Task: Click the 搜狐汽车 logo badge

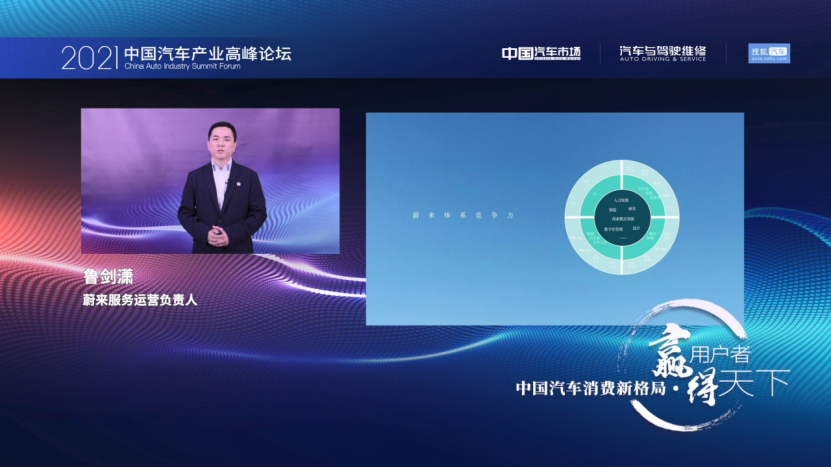Action: click(x=768, y=52)
